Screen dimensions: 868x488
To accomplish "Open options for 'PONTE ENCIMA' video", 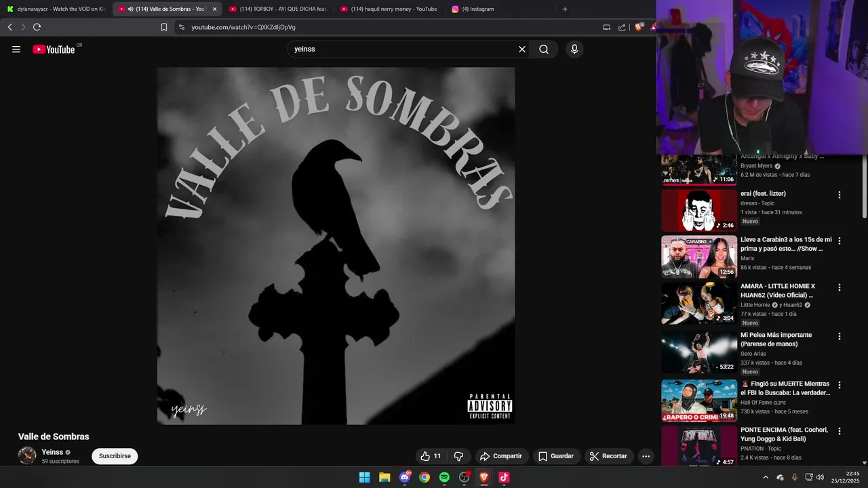I will 840,431.
